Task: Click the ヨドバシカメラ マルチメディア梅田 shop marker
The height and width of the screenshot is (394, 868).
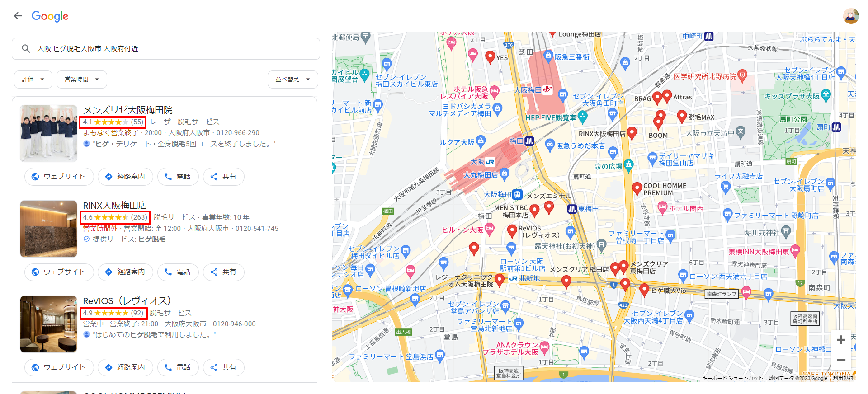Action: (x=498, y=108)
